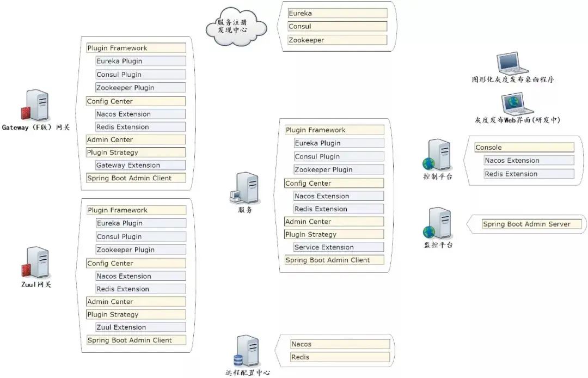Viewport: 588px width, 378px height.
Task: Select the 控制平台 globe server icon
Action: click(x=437, y=155)
